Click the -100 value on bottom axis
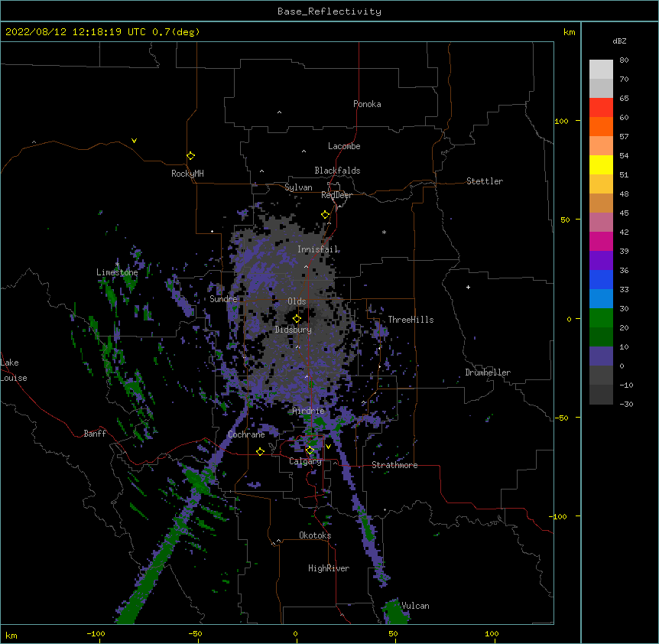 pyautogui.click(x=96, y=633)
